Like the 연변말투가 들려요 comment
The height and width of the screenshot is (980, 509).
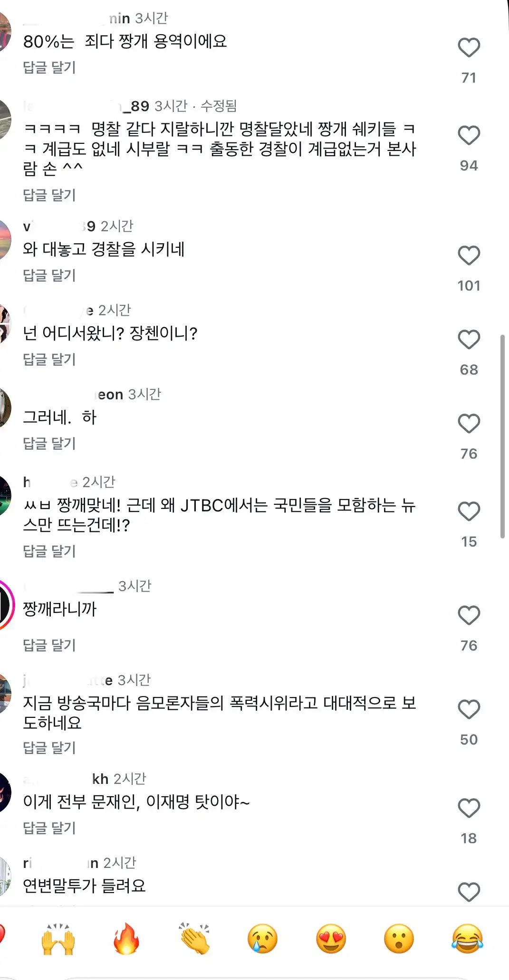pos(469,892)
